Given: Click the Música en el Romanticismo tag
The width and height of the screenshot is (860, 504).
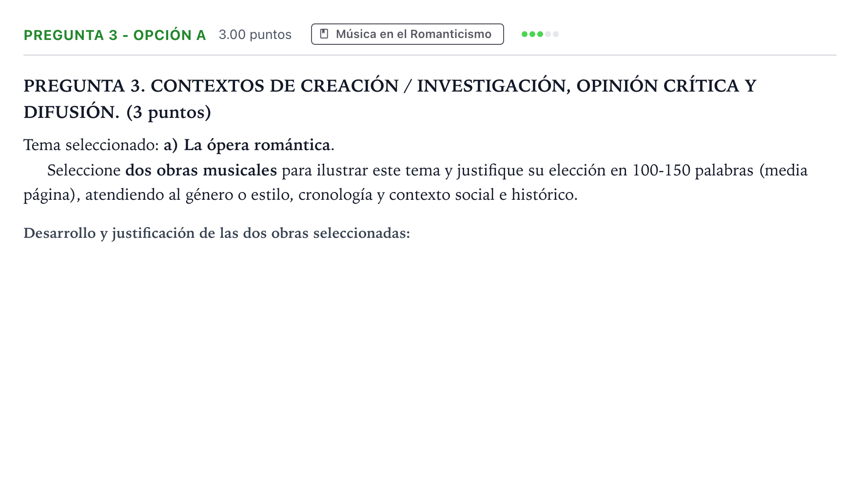Looking at the screenshot, I should point(407,34).
